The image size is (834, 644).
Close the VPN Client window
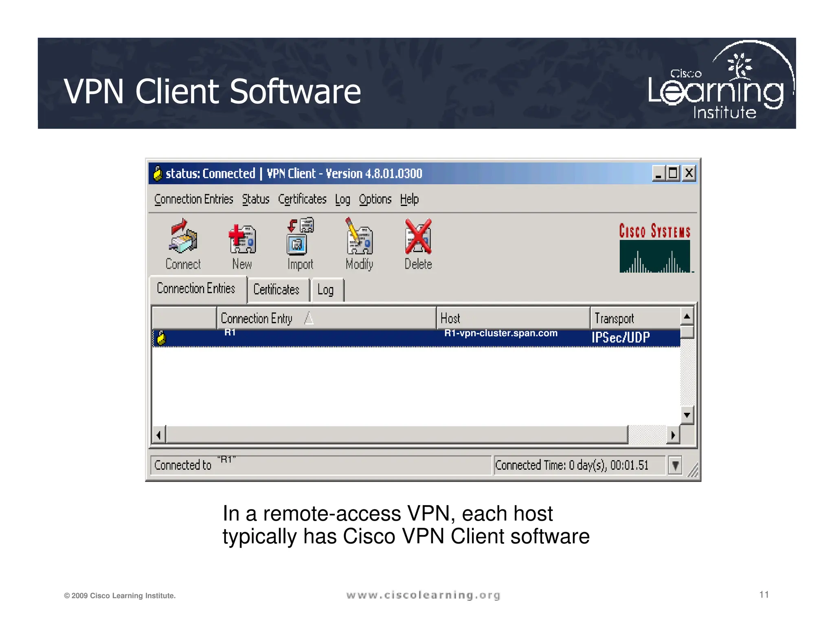click(689, 173)
